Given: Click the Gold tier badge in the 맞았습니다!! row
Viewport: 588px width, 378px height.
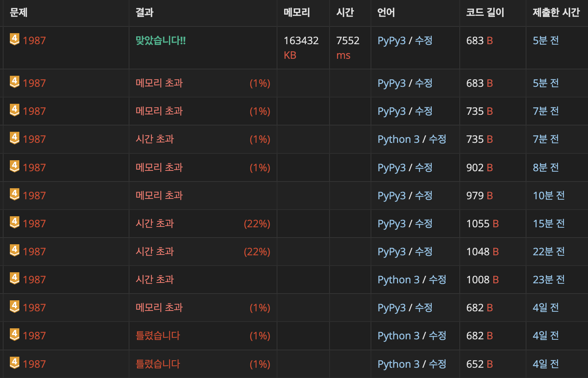Looking at the screenshot, I should (x=15, y=39).
